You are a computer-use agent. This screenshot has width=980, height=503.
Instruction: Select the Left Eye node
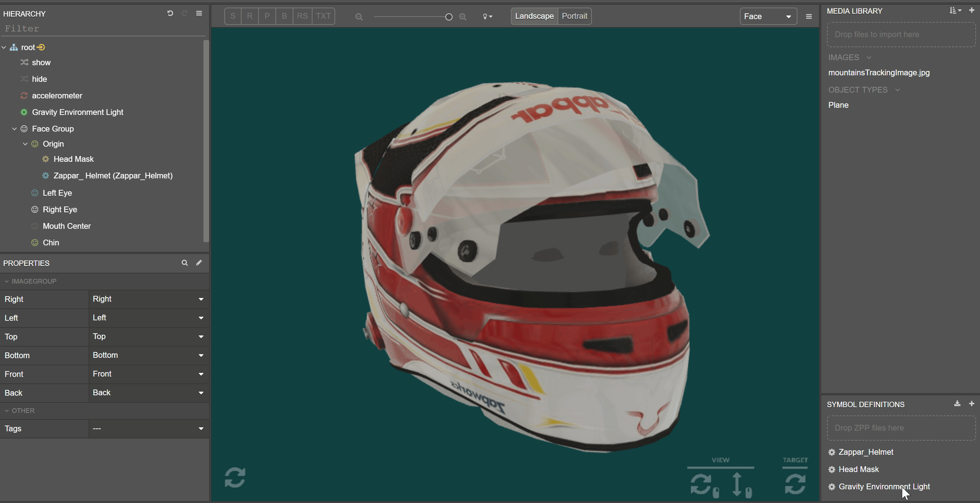click(57, 193)
